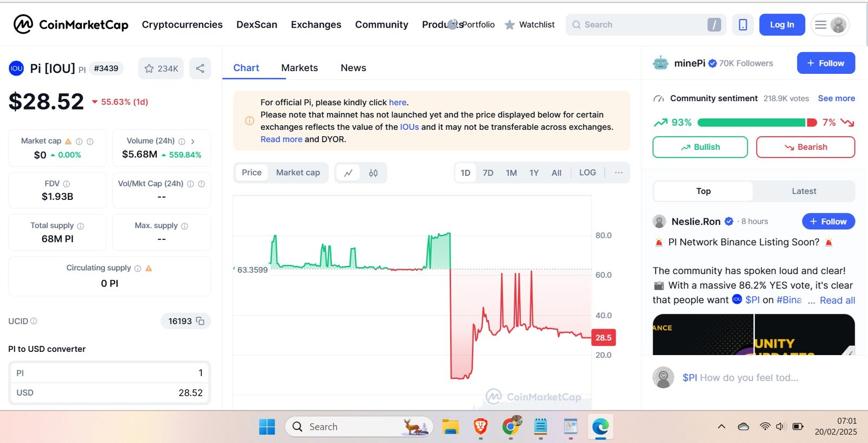
Task: Toggle LOG scale on chart
Action: (588, 173)
